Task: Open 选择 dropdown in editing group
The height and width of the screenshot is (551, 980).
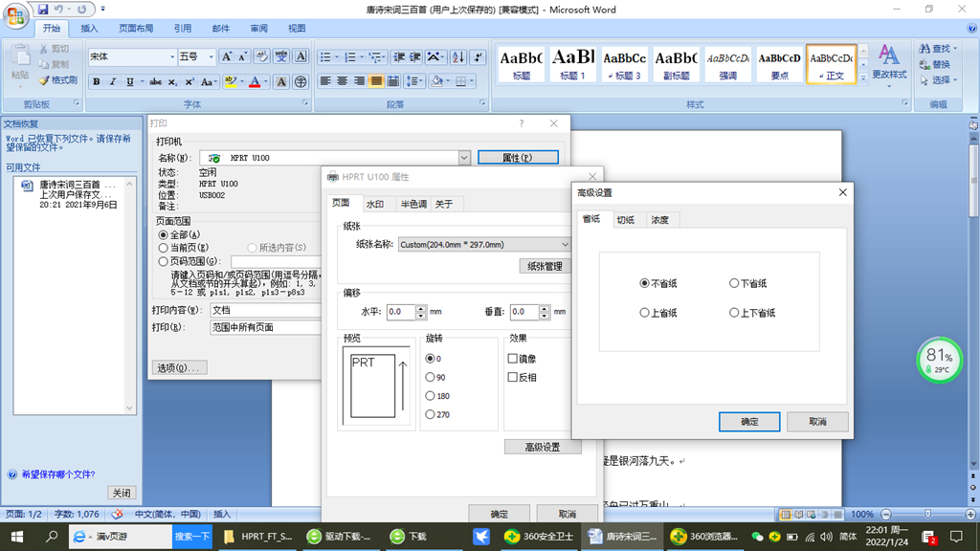Action: point(939,80)
